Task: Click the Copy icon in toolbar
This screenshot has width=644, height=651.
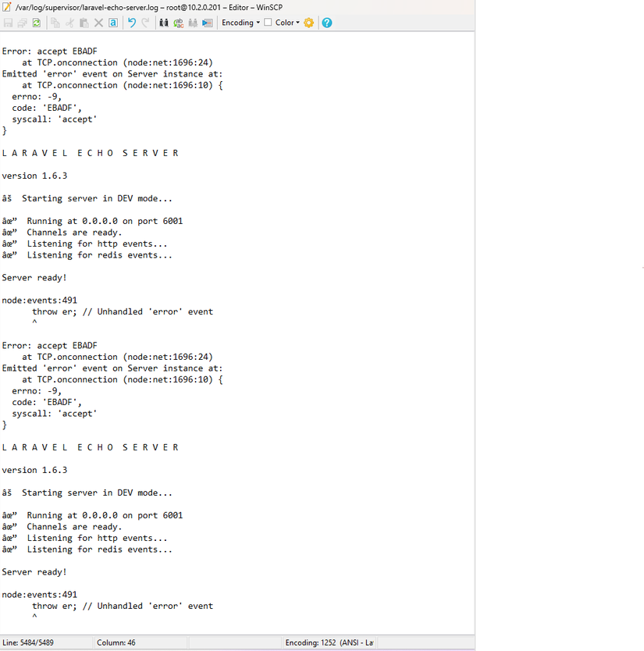Action: pos(55,23)
